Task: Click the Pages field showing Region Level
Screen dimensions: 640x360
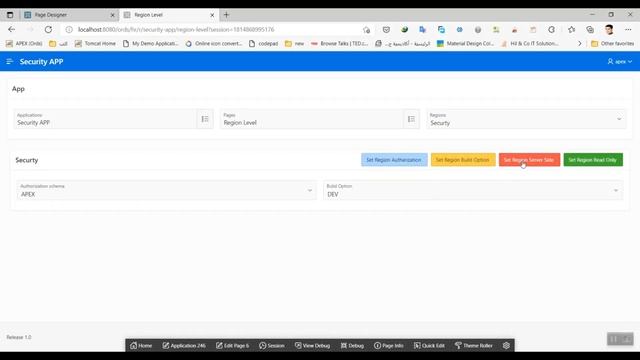Action: 312,119
